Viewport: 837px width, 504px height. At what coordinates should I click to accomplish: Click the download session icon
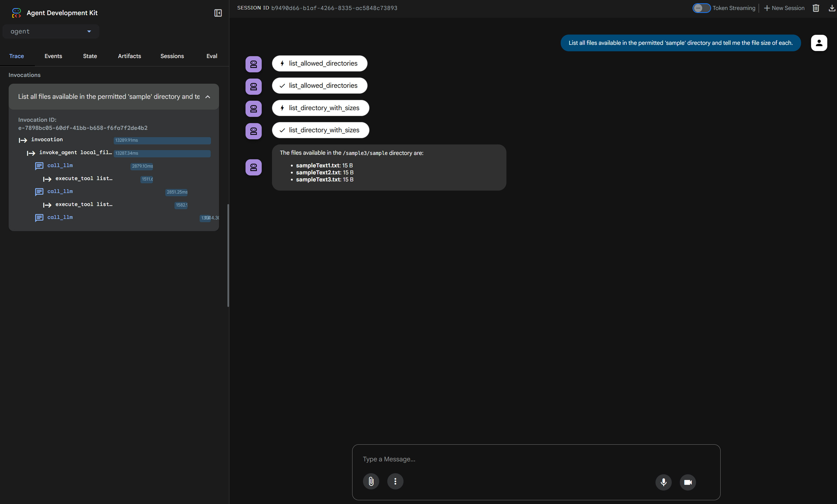coord(832,8)
